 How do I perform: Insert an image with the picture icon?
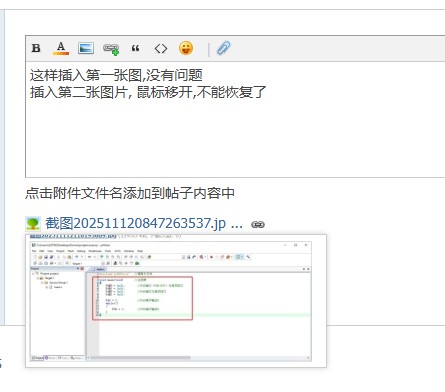click(86, 48)
